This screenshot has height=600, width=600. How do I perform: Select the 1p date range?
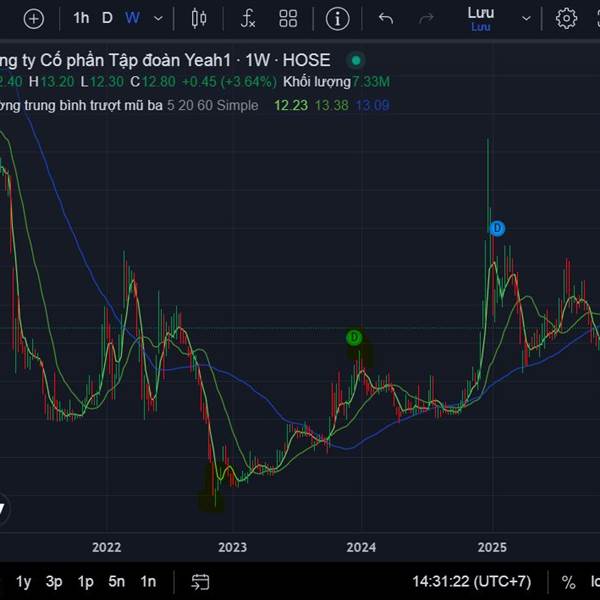[x=85, y=582]
